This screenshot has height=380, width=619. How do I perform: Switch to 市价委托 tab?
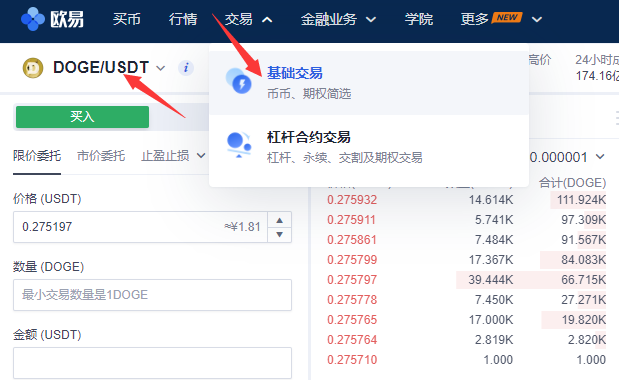pos(101,156)
